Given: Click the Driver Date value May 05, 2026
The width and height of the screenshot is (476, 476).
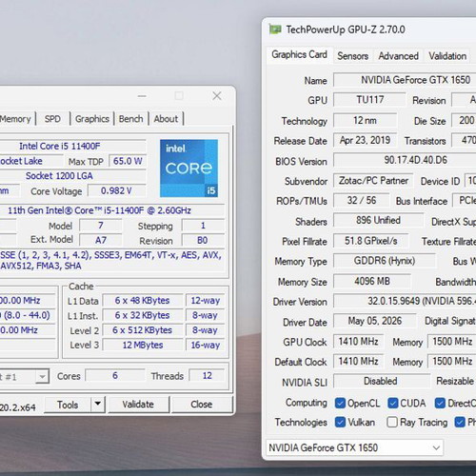Looking at the screenshot, I should [x=375, y=321].
